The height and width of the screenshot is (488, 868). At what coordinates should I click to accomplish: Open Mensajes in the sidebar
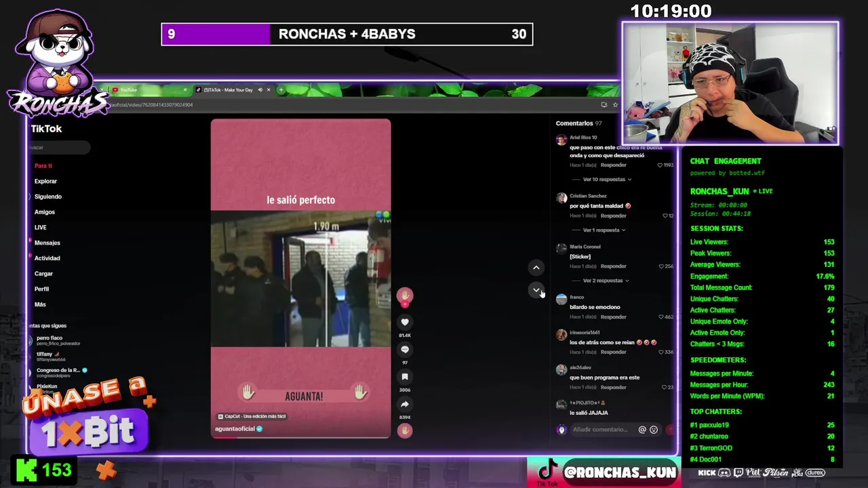47,243
